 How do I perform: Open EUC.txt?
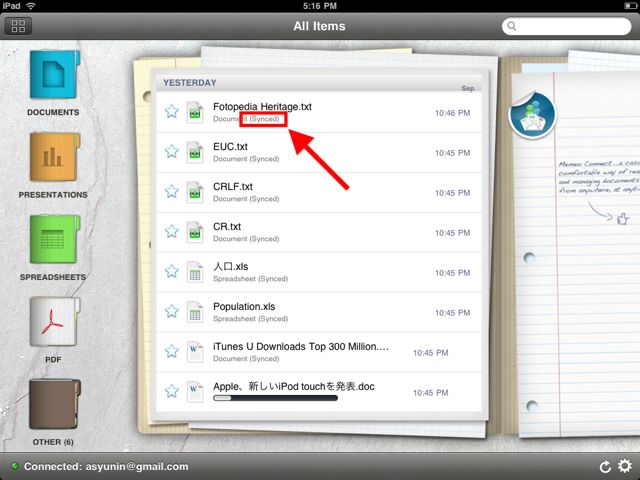(319, 152)
